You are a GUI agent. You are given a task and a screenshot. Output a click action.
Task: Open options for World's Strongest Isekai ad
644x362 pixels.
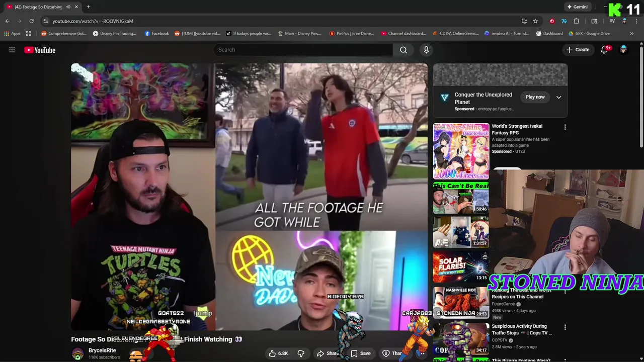[565, 127]
